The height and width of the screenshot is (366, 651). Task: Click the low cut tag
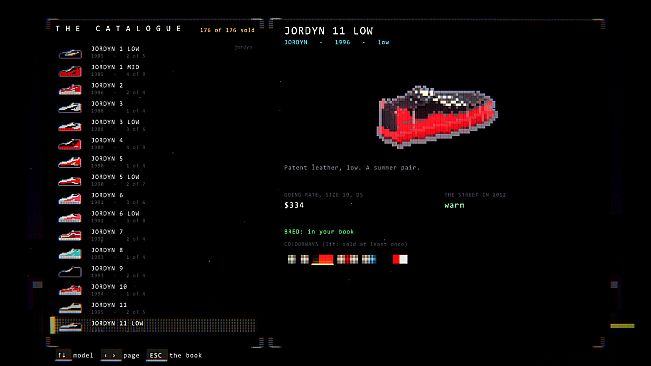[x=383, y=42]
